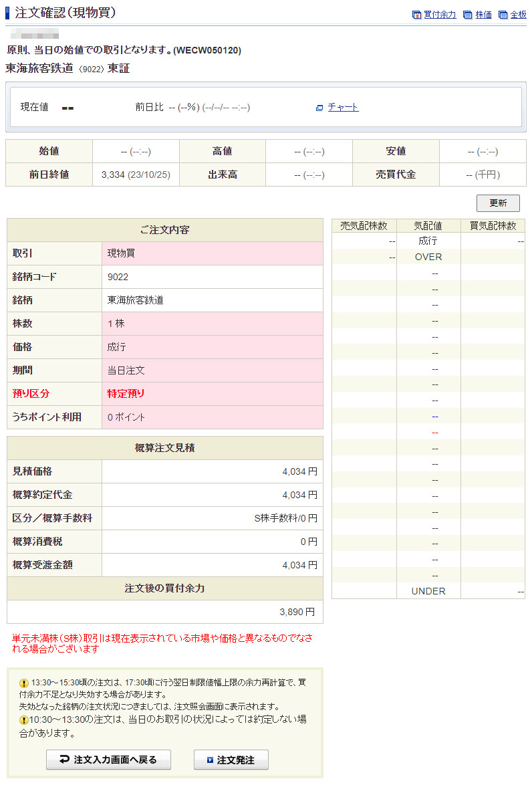
Task: Click the 全板 icon in header
Action: (x=503, y=15)
